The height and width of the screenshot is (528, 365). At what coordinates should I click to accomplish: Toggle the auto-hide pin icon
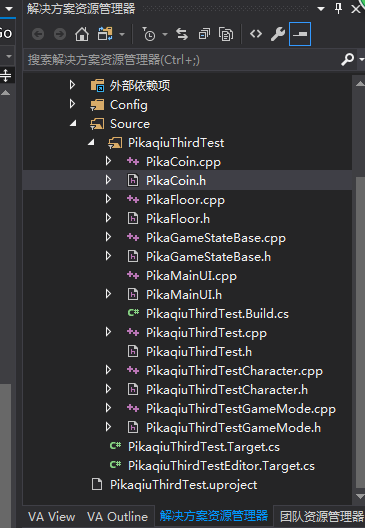coord(338,9)
